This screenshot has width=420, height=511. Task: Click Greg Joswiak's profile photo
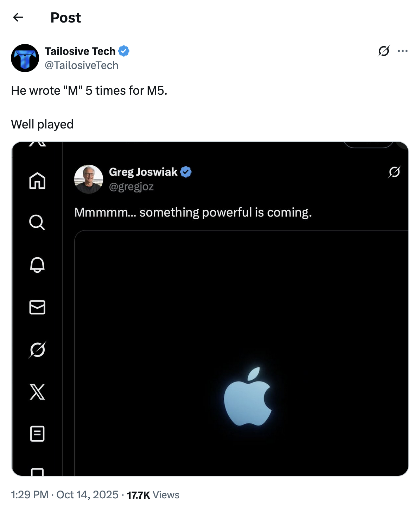(89, 179)
